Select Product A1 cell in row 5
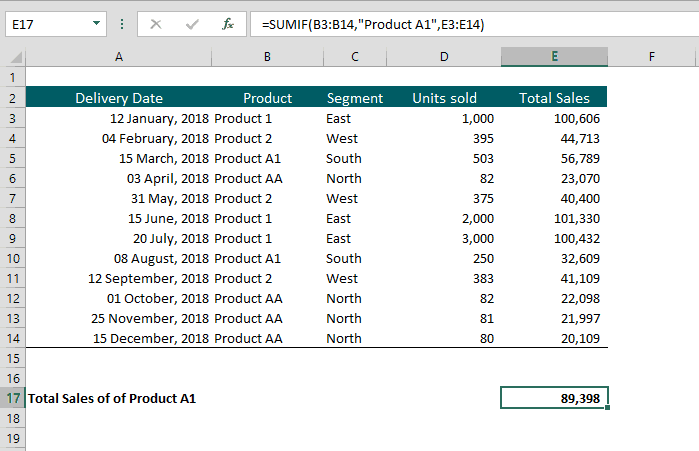 pyautogui.click(x=267, y=159)
